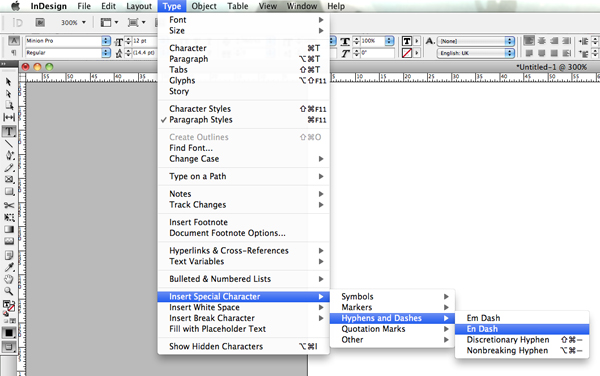Screen dimensions: 600x376
Task: Toggle Paragraph Formatting Controls pilcrow button
Action: point(14,53)
